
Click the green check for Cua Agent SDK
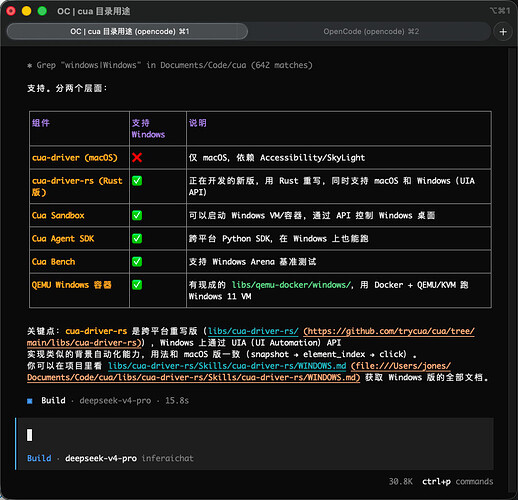point(137,238)
